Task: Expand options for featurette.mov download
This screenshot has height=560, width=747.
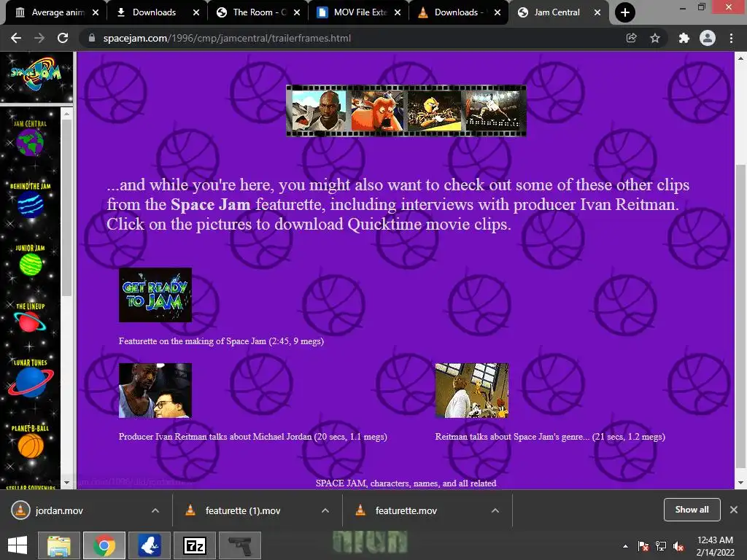Action: [495, 510]
